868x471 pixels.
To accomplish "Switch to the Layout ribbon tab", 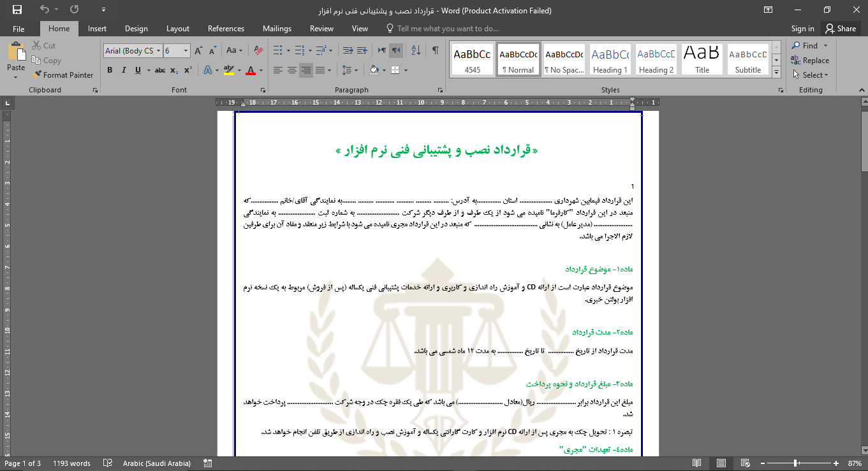I will click(x=177, y=29).
